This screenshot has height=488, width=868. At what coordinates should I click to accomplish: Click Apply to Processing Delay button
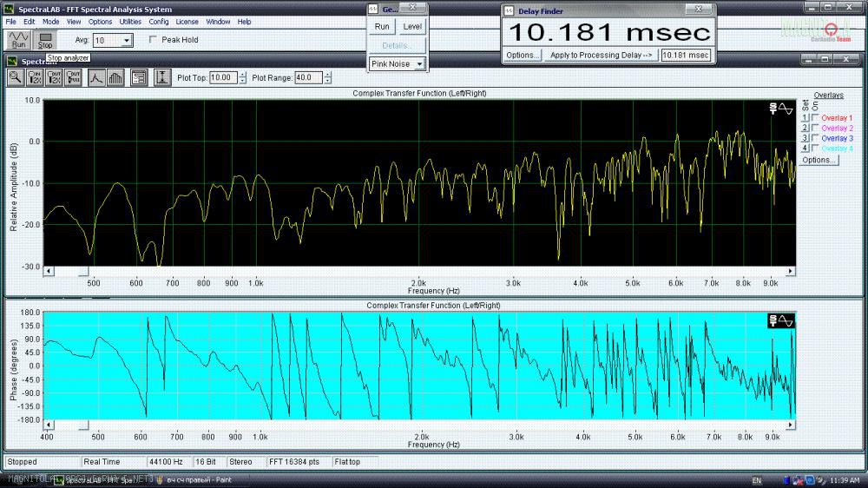(602, 55)
